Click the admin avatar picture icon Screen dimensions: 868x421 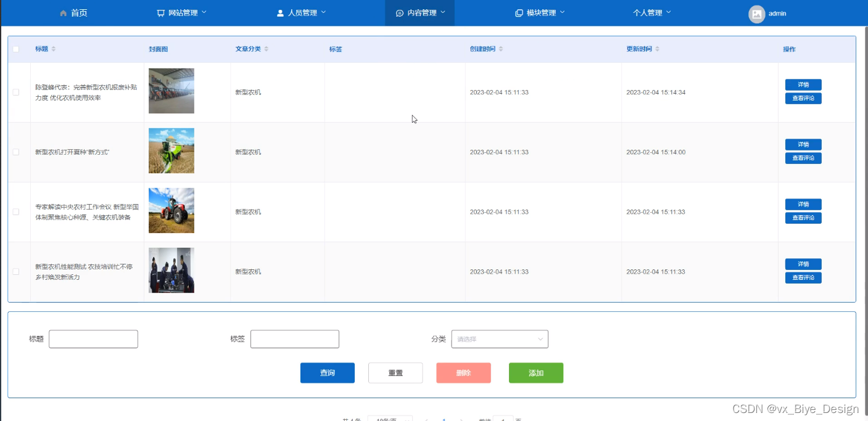point(757,14)
